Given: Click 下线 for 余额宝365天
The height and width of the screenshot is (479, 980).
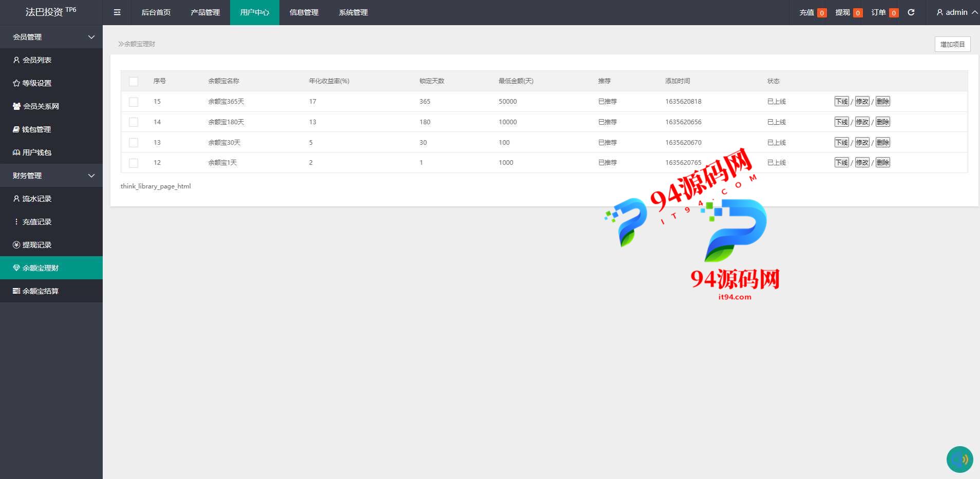Looking at the screenshot, I should 841,102.
